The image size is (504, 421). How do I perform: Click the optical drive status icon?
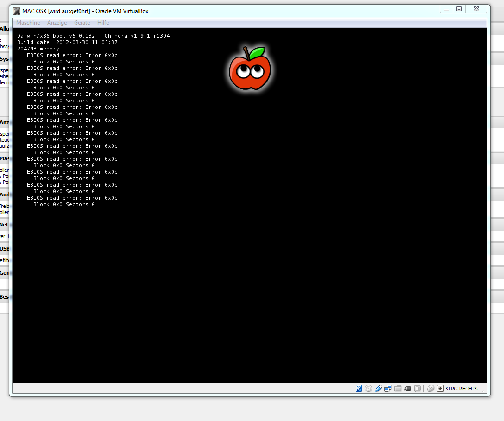[x=368, y=389]
